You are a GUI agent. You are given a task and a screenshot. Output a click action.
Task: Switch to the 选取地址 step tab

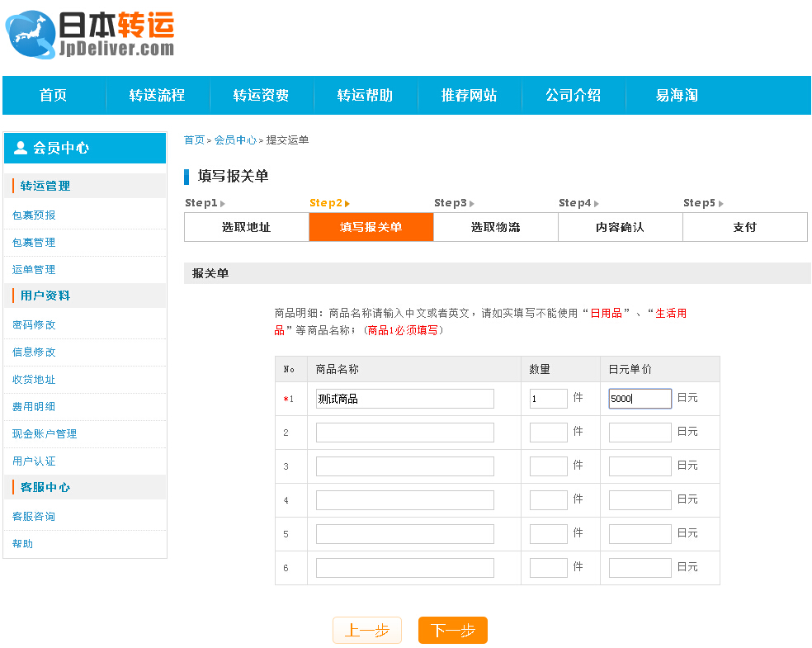pos(245,227)
